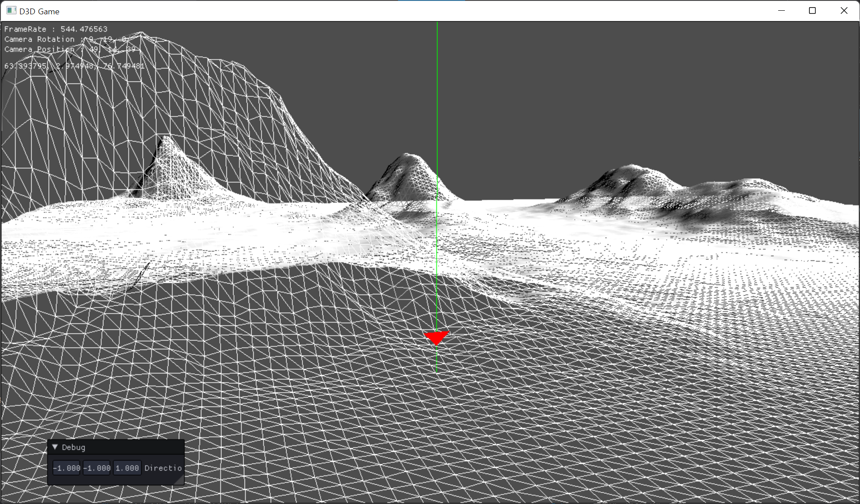Click the FrameRate readout text
This screenshot has height=504, width=860.
tap(56, 29)
